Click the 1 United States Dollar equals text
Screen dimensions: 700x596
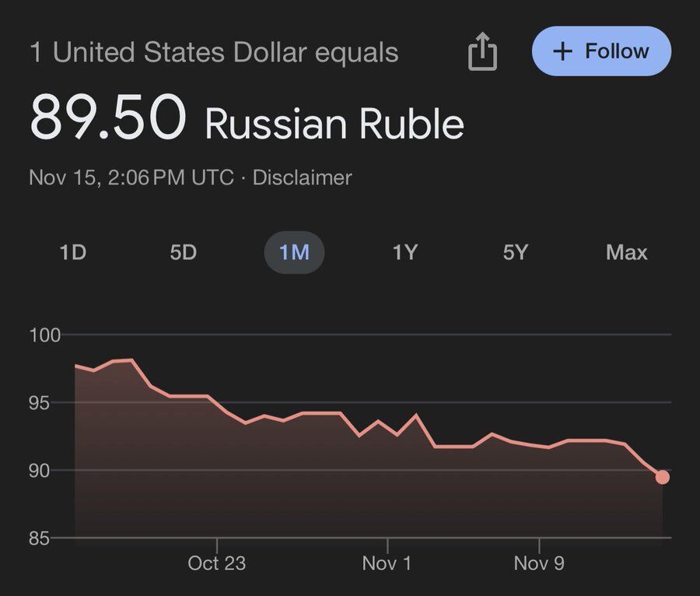pyautogui.click(x=214, y=53)
